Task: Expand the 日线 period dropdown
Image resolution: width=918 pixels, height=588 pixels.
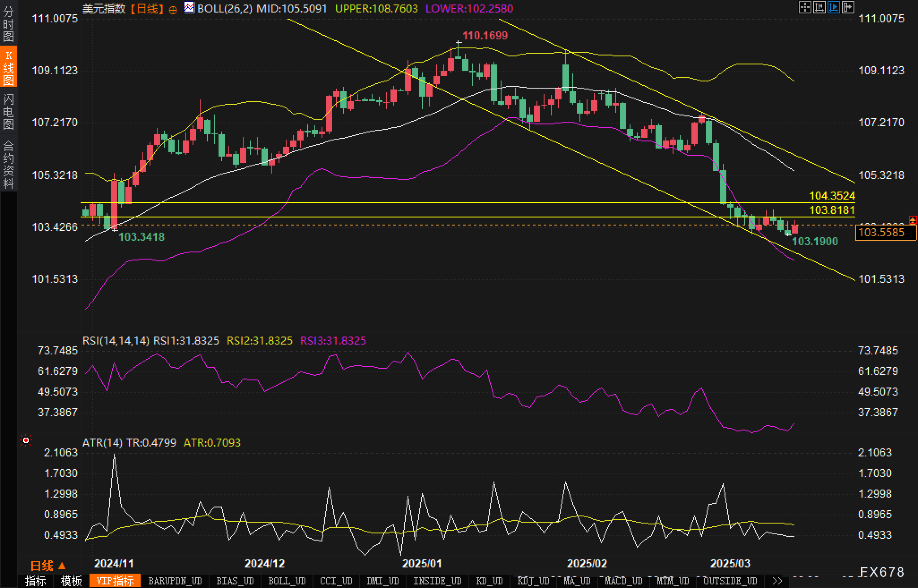Action: point(48,566)
